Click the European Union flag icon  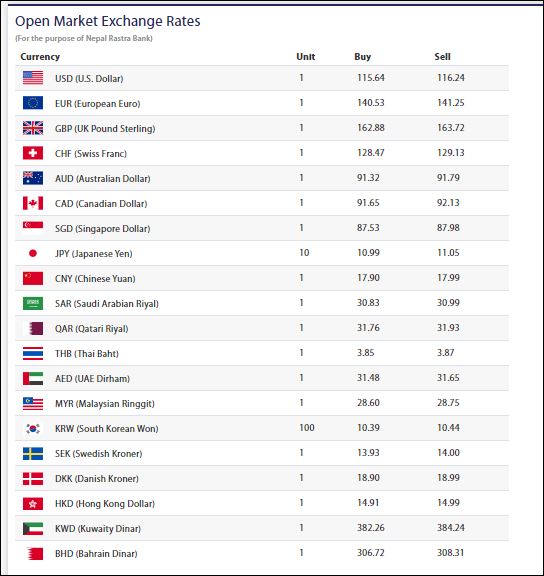33,103
